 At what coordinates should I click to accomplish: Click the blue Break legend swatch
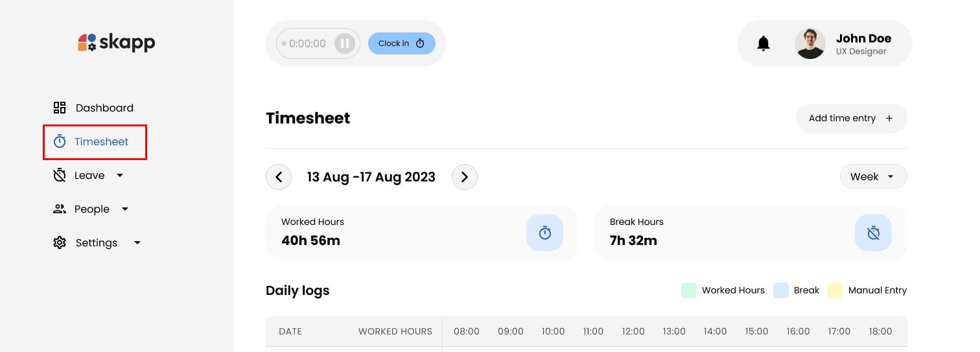pyautogui.click(x=781, y=290)
